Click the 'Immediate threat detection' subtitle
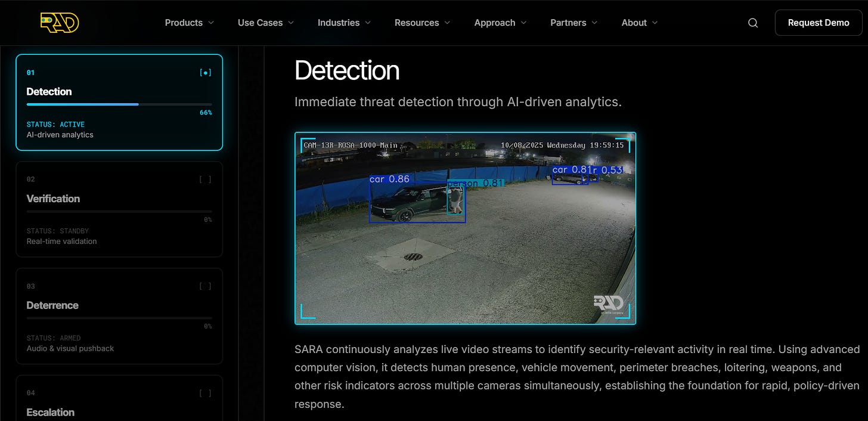 click(x=458, y=102)
